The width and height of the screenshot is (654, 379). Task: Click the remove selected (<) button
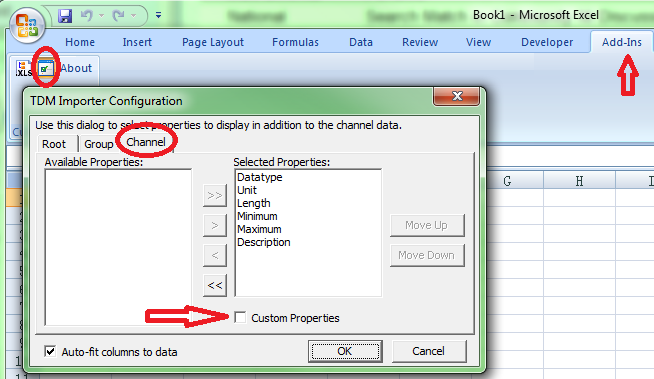point(215,255)
